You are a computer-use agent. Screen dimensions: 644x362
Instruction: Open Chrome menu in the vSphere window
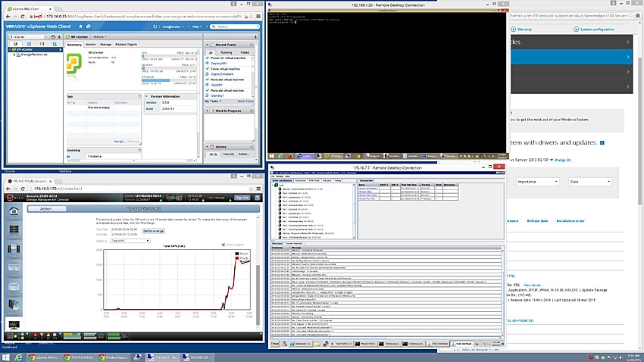click(258, 17)
